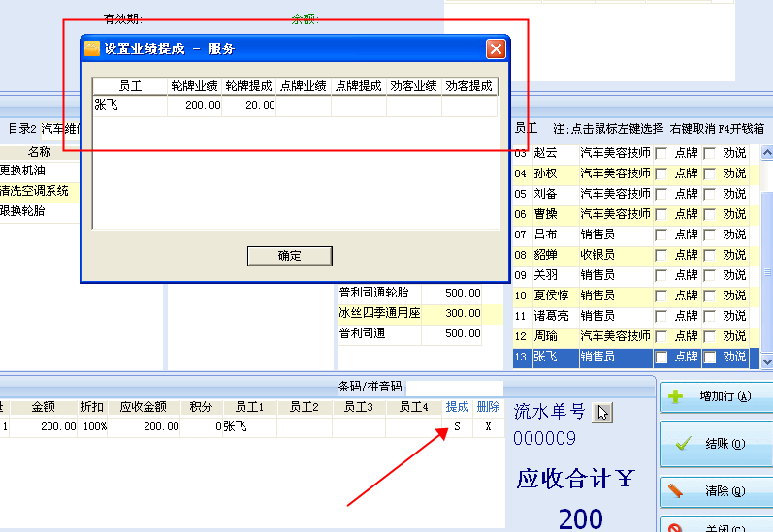Select 张飞 row in commission dialog
This screenshot has width=773, height=532.
tap(295, 105)
